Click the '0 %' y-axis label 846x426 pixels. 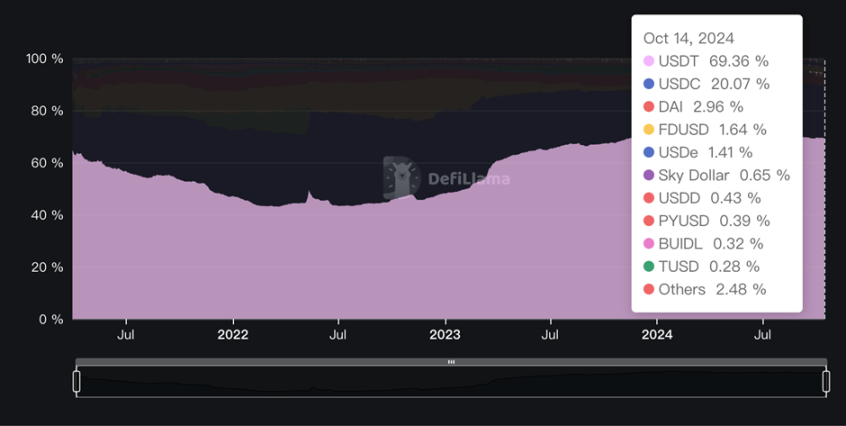pos(51,319)
